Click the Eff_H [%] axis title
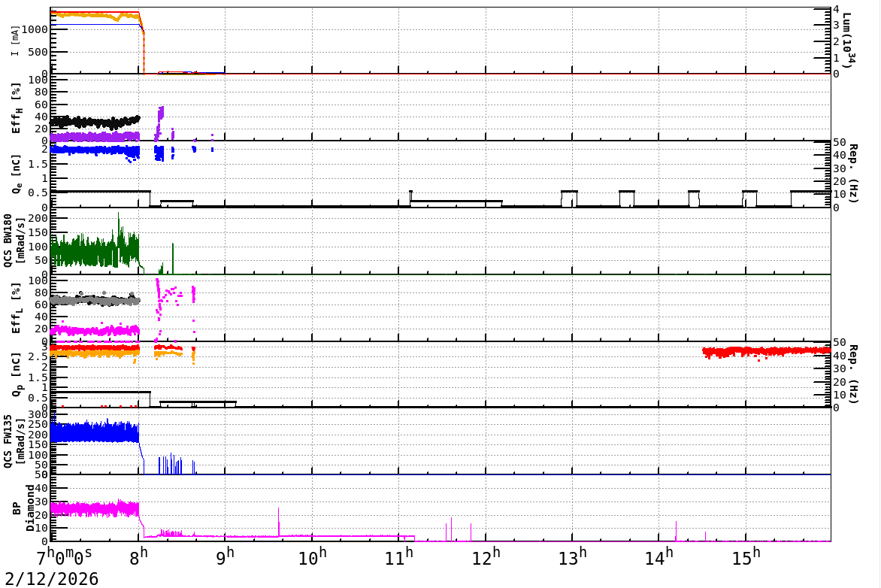Viewport: 881px width, 588px height. (x=15, y=108)
